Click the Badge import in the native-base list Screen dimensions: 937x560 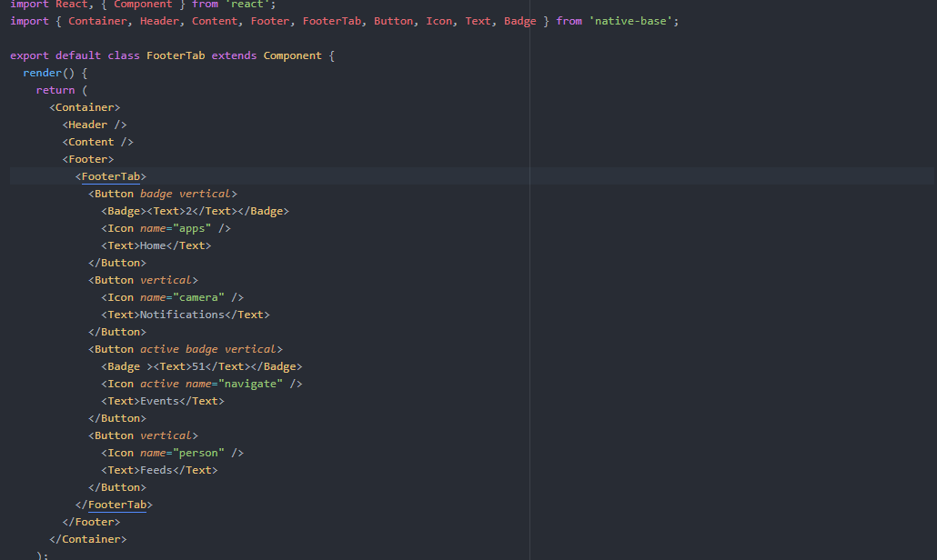520,20
